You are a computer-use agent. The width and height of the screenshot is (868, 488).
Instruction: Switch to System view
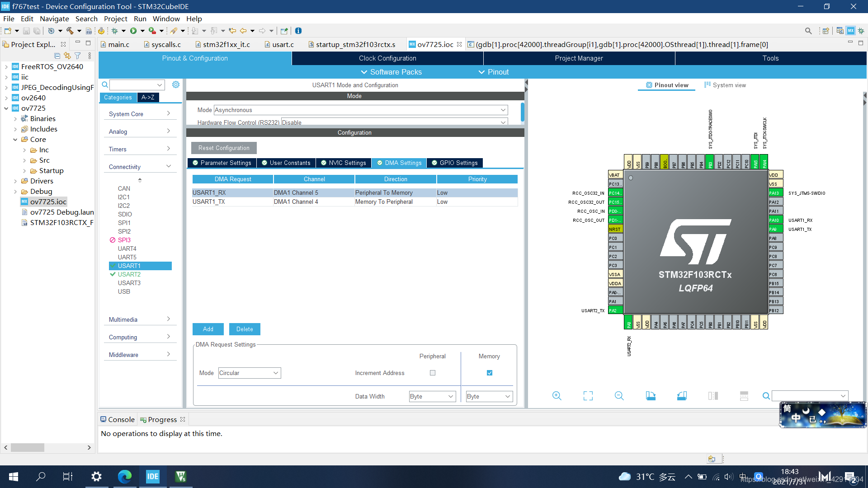[725, 85]
